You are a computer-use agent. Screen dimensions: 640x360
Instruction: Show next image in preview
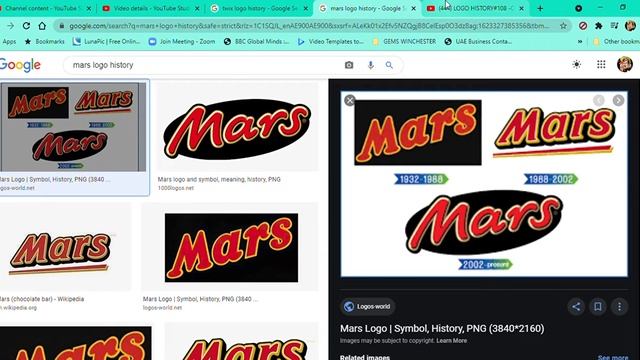(x=618, y=100)
